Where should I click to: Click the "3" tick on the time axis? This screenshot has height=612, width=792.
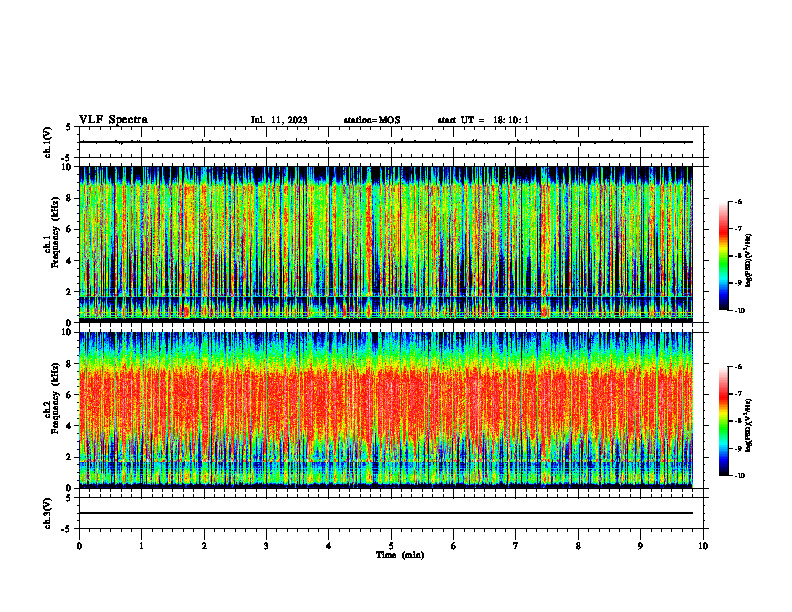(x=266, y=546)
